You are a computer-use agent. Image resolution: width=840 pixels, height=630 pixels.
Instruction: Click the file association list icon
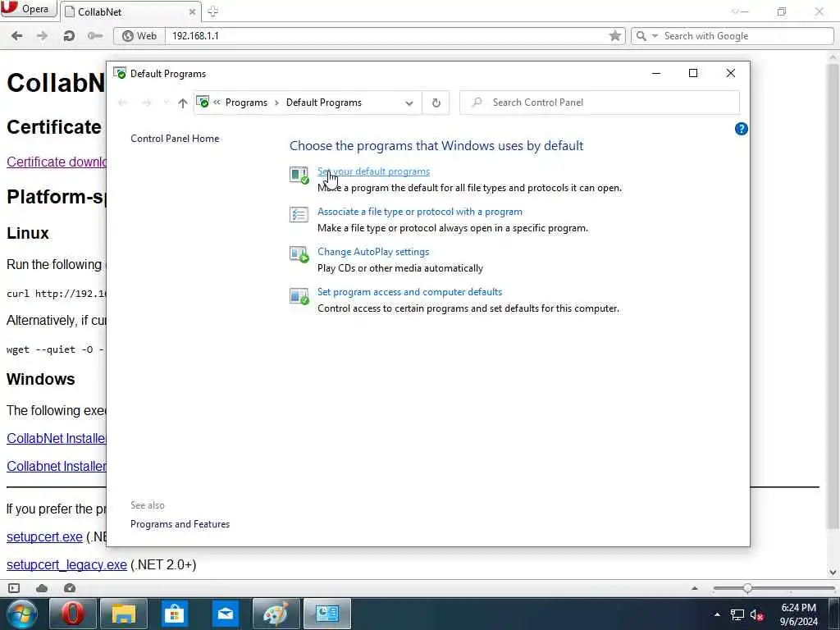(299, 214)
